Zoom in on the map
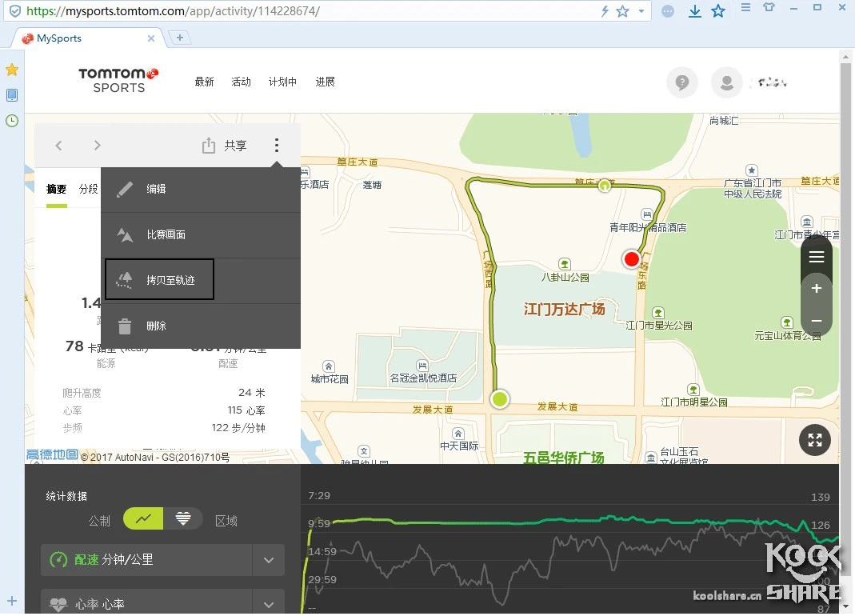Viewport: 855px width, 616px height. click(x=817, y=289)
